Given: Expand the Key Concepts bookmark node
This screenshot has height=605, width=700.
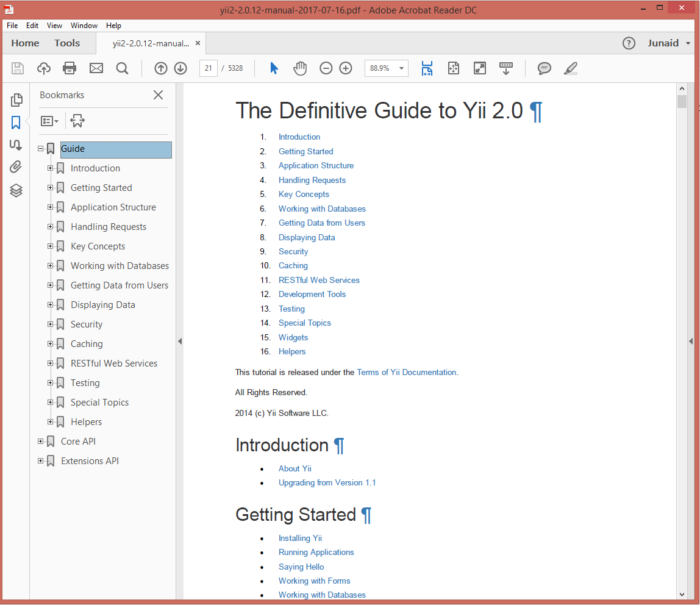Looking at the screenshot, I should (x=51, y=246).
